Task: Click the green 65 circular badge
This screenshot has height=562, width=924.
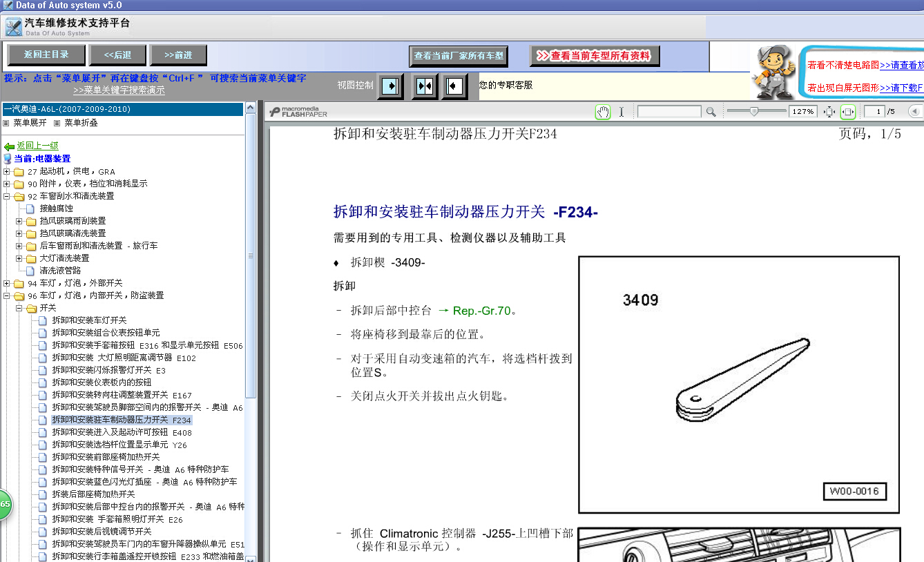Action: pyautogui.click(x=4, y=505)
